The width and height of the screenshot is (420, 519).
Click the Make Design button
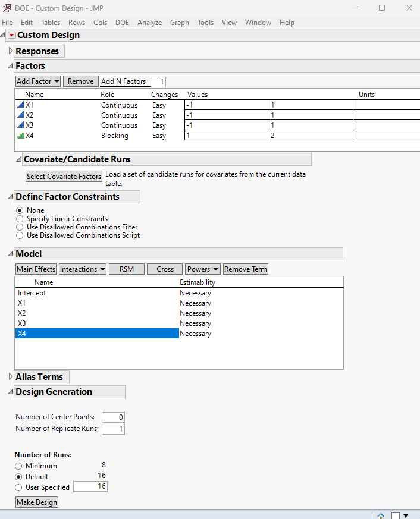[x=37, y=502]
